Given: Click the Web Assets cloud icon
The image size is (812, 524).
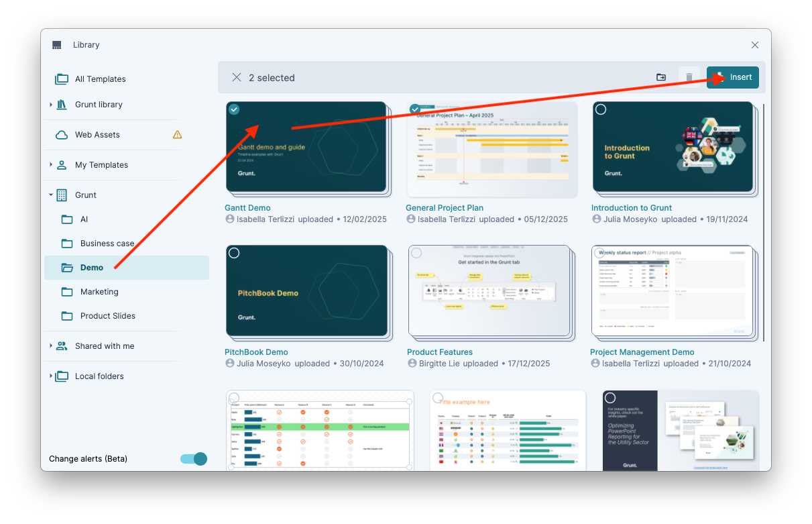Looking at the screenshot, I should 62,135.
